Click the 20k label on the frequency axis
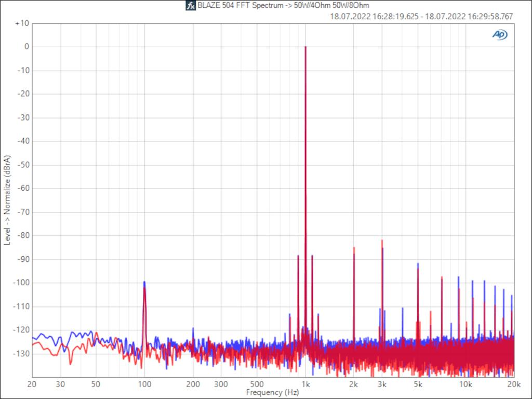Viewport: 532px width, 399px height. pyautogui.click(x=514, y=384)
